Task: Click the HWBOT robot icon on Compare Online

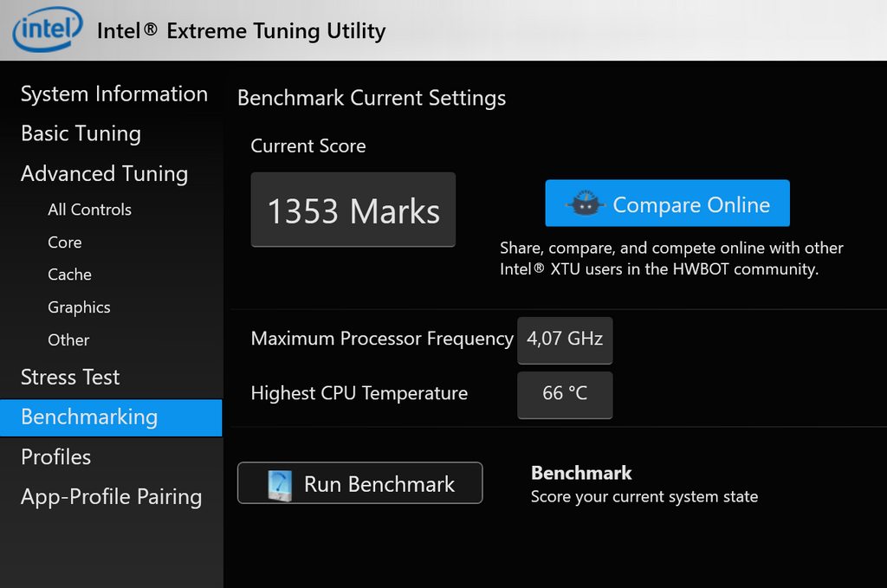Action: tap(586, 203)
